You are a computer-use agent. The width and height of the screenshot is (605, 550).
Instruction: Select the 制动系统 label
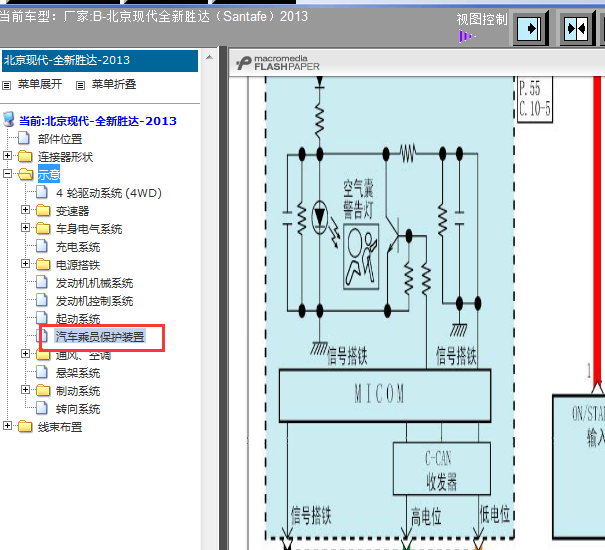pyautogui.click(x=78, y=391)
